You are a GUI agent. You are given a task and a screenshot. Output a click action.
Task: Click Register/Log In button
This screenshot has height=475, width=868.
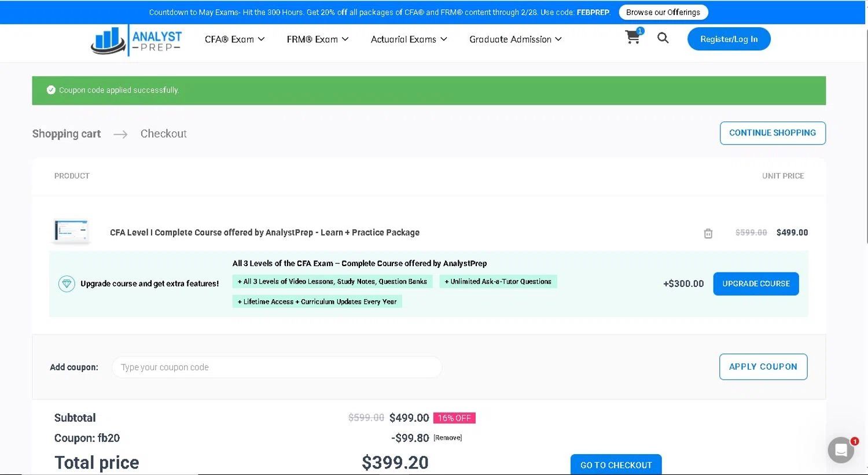pos(729,39)
